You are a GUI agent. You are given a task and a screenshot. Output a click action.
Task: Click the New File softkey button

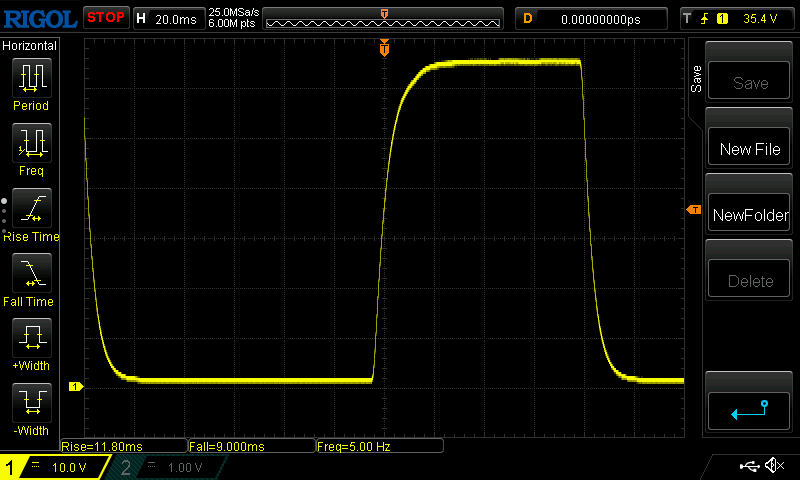coord(748,146)
